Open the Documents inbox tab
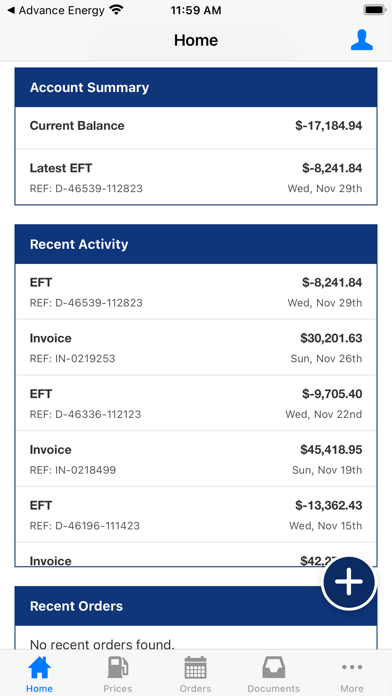 273,674
